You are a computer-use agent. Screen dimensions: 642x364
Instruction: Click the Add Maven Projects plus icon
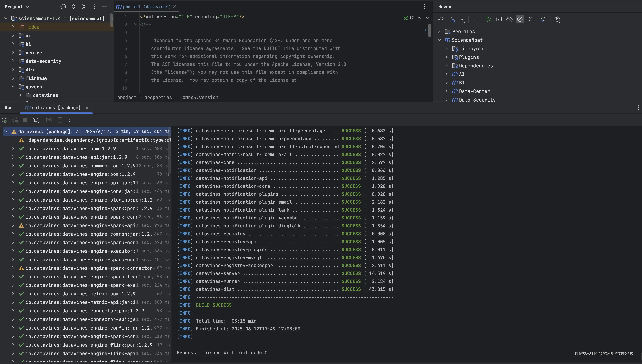[x=475, y=19]
